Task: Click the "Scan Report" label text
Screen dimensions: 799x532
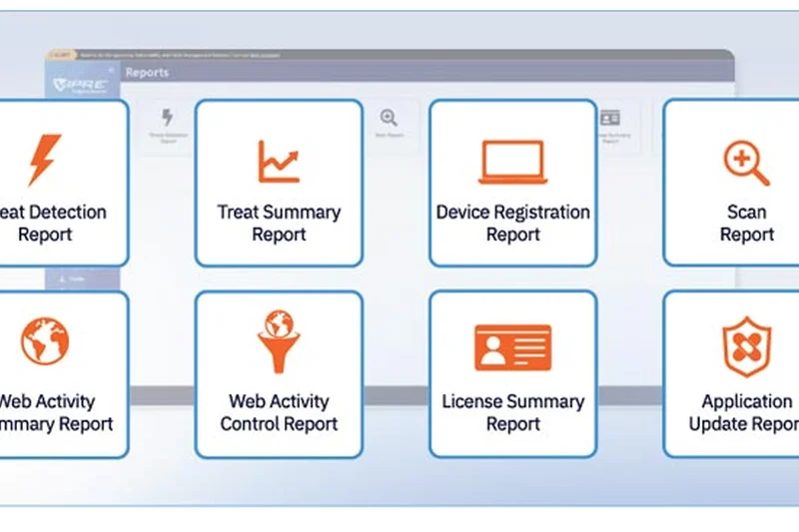Action: click(746, 223)
